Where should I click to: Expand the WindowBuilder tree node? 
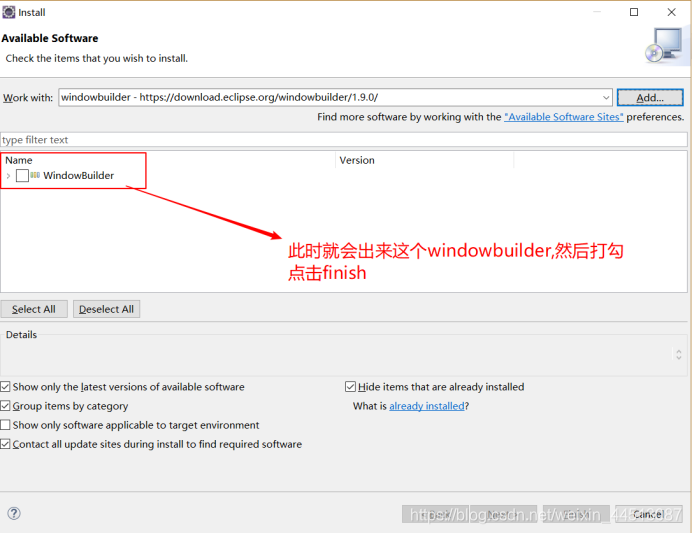[x=8, y=176]
